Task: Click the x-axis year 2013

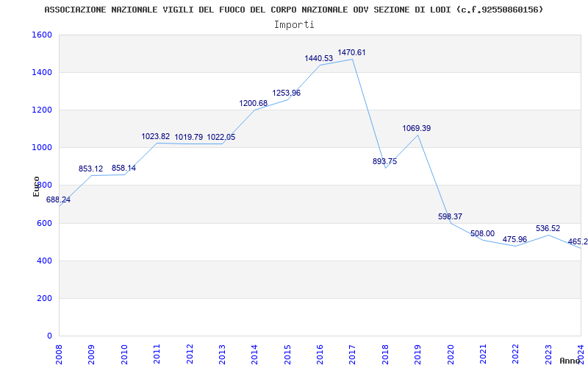Action: [x=222, y=354]
